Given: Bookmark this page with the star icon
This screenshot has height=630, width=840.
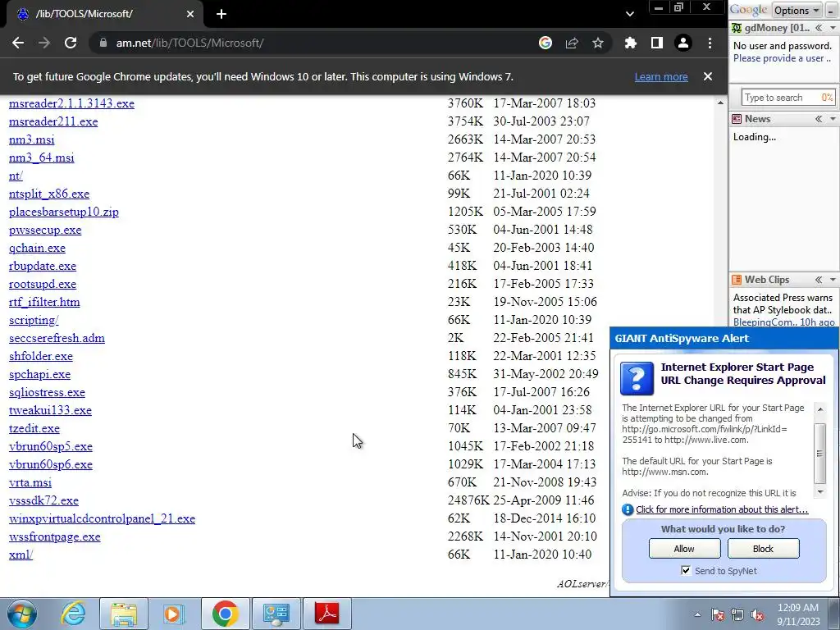Looking at the screenshot, I should 598,43.
